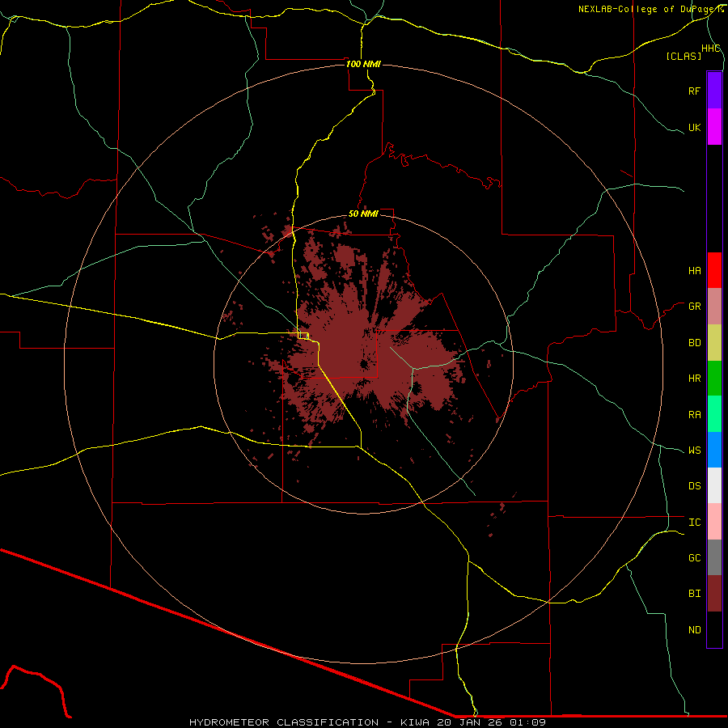Viewport: 728px width, 728px height.
Task: Click the HA legend label
Action: coord(694,271)
